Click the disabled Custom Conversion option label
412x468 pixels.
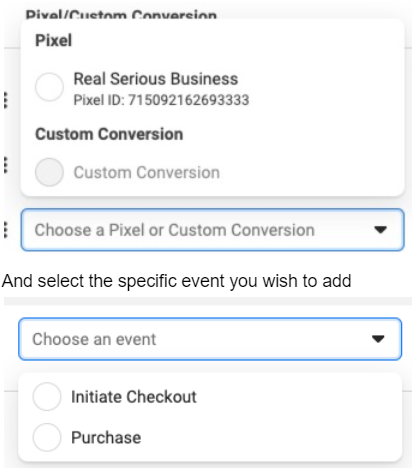147,173
